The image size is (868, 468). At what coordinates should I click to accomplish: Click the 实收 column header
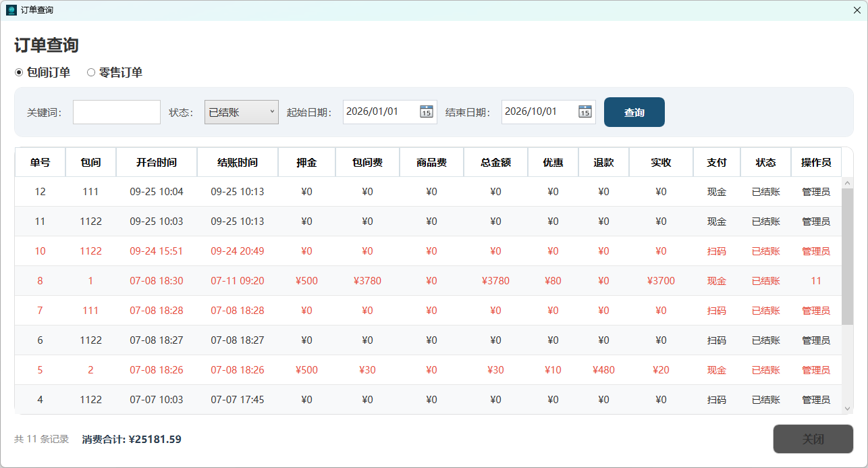coord(661,162)
